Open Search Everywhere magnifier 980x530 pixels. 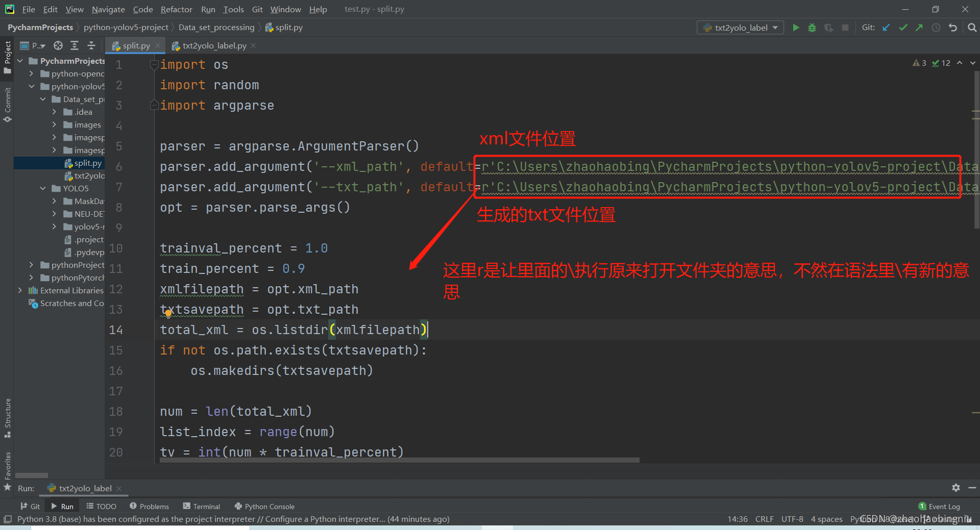coord(972,28)
